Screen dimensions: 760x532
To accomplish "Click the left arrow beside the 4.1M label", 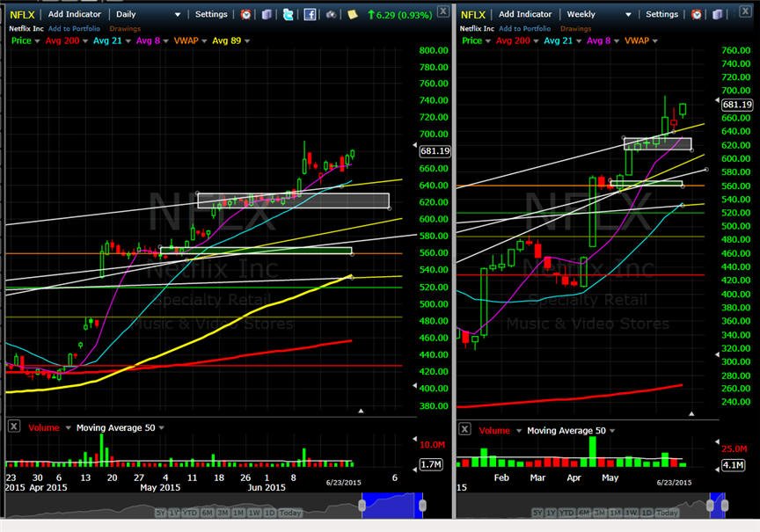I will click(718, 469).
